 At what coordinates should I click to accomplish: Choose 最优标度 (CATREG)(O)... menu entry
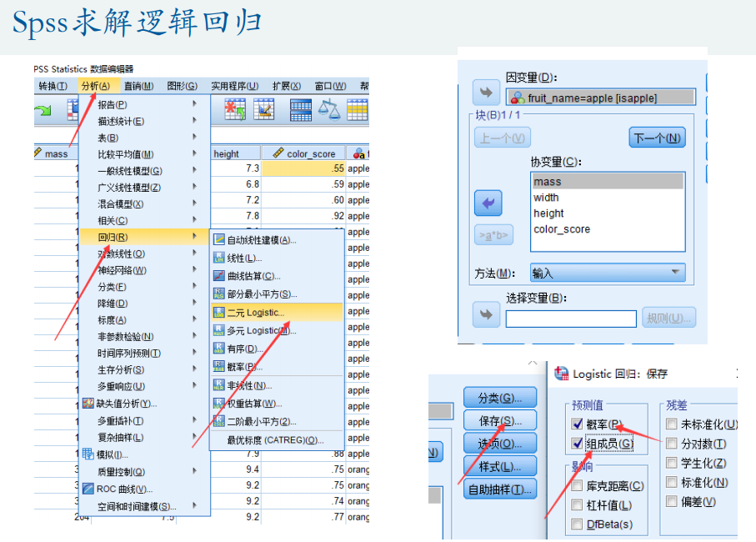coord(277,439)
